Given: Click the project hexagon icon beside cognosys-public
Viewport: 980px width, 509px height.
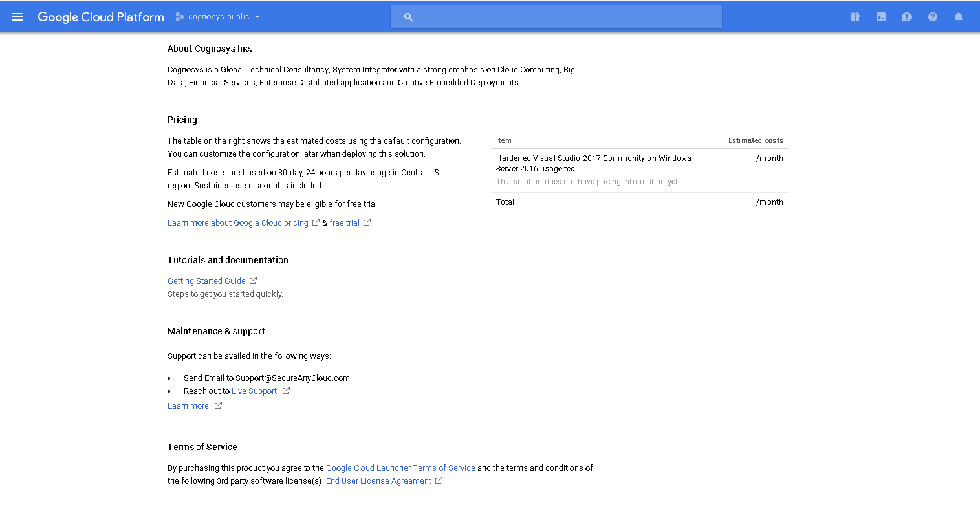Looking at the screenshot, I should pyautogui.click(x=180, y=17).
